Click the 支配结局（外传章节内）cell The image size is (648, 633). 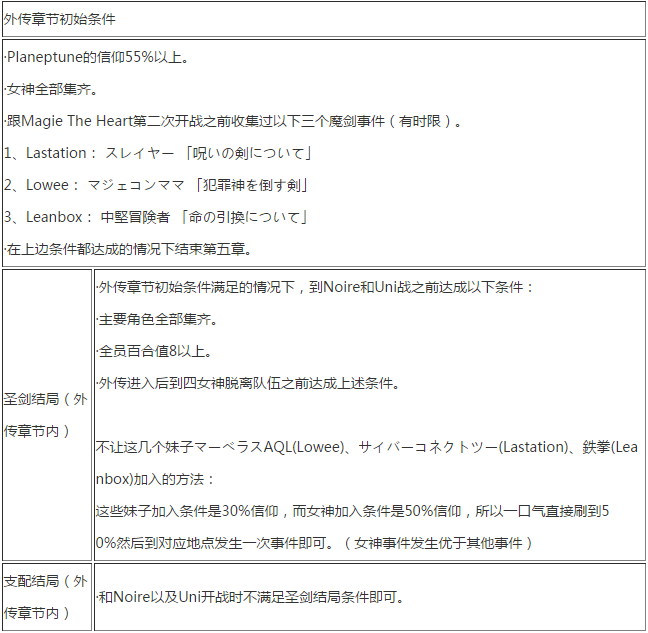[x=47, y=597]
